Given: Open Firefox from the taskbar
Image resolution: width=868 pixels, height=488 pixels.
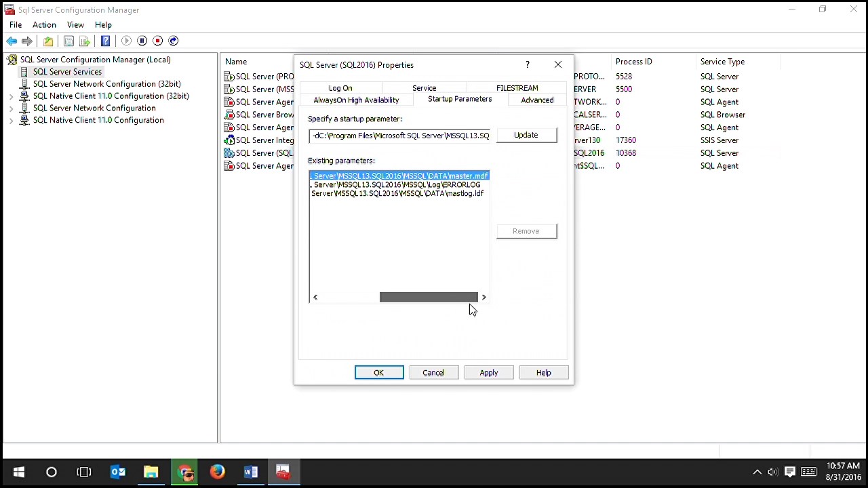Looking at the screenshot, I should 217,472.
